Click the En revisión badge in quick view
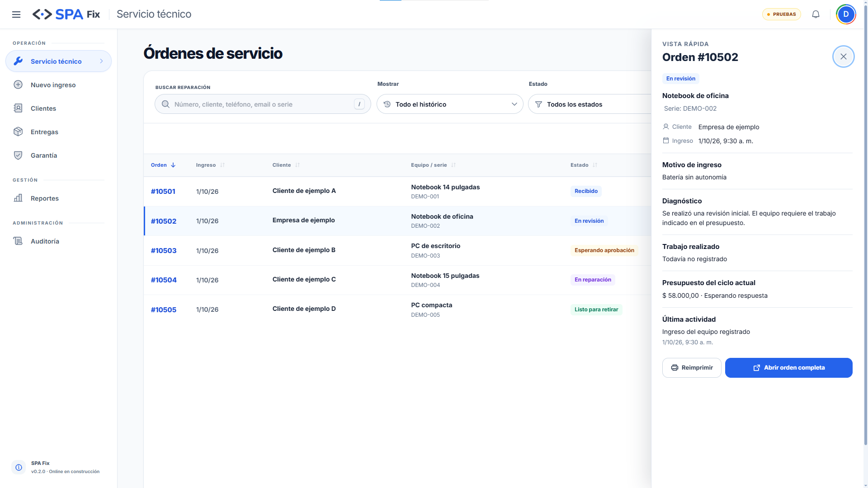 680,79
